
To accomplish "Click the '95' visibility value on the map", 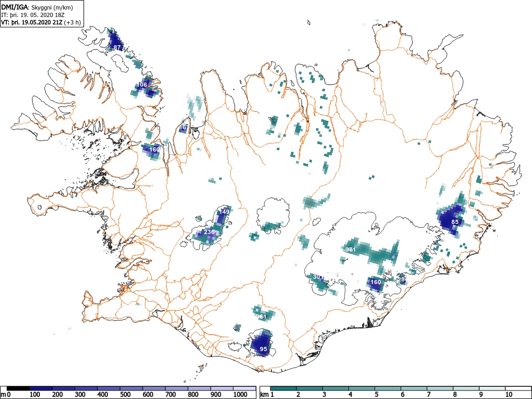I will 263,349.
